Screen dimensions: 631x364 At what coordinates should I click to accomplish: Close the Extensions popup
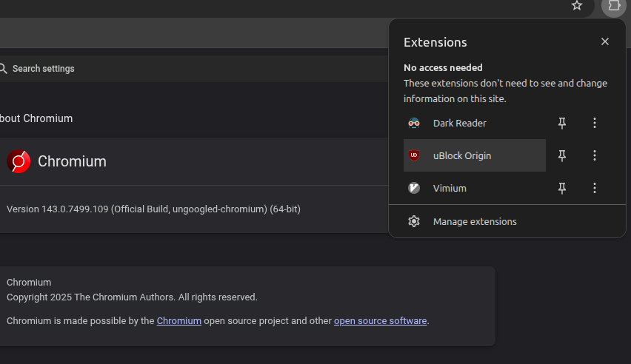(605, 41)
